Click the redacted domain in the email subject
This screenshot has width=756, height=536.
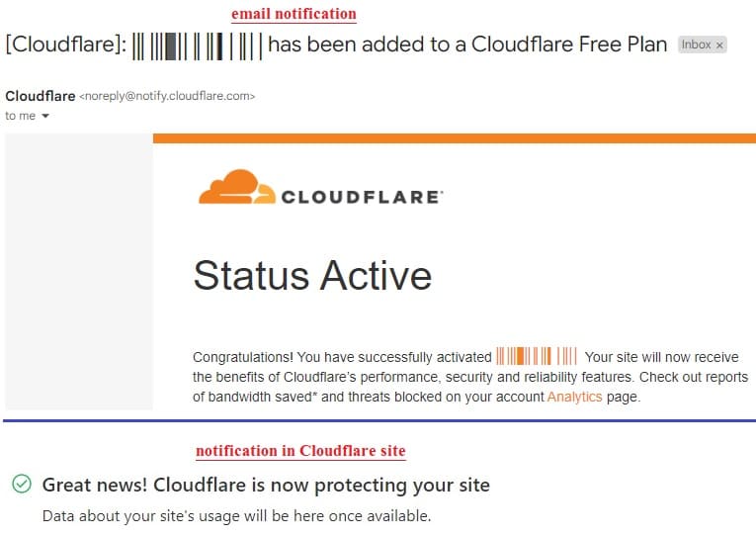198,46
